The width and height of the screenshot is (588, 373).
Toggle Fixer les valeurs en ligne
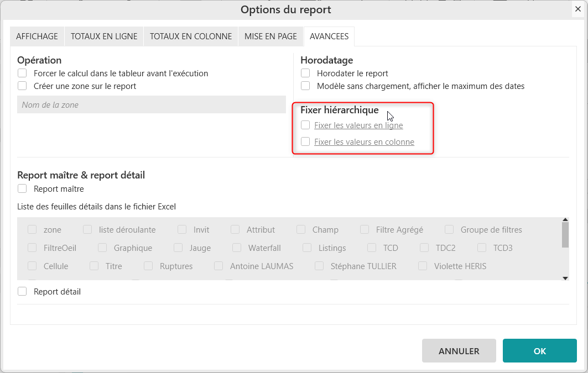(305, 125)
